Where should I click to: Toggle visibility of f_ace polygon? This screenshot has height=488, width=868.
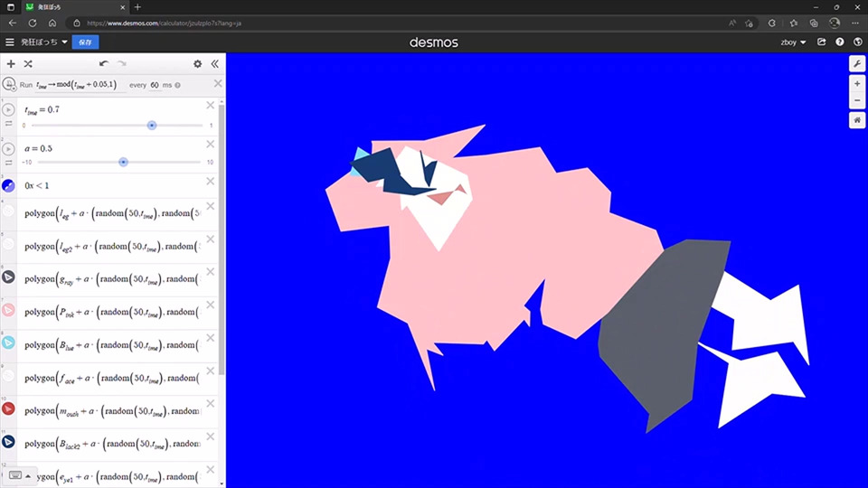pos(8,376)
